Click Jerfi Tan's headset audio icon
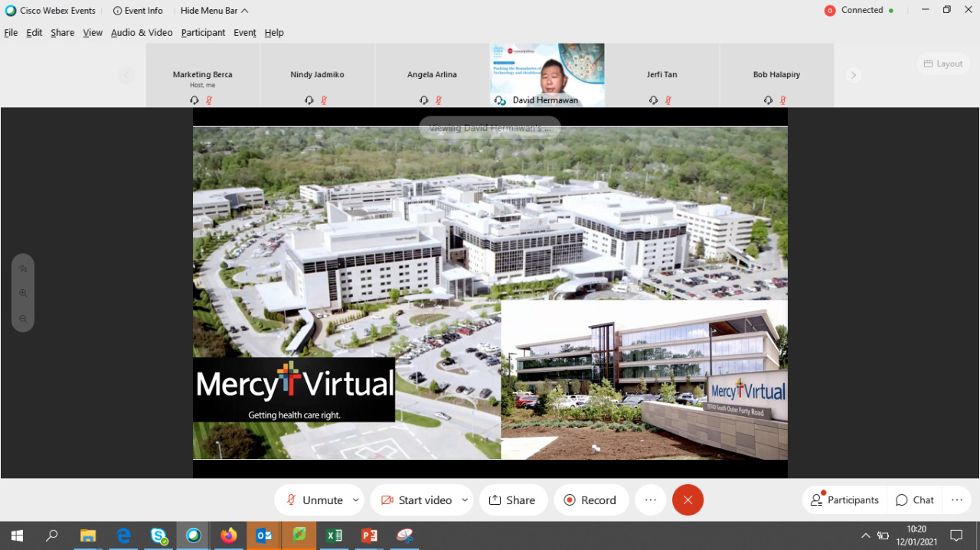Image resolution: width=980 pixels, height=550 pixels. click(x=654, y=100)
